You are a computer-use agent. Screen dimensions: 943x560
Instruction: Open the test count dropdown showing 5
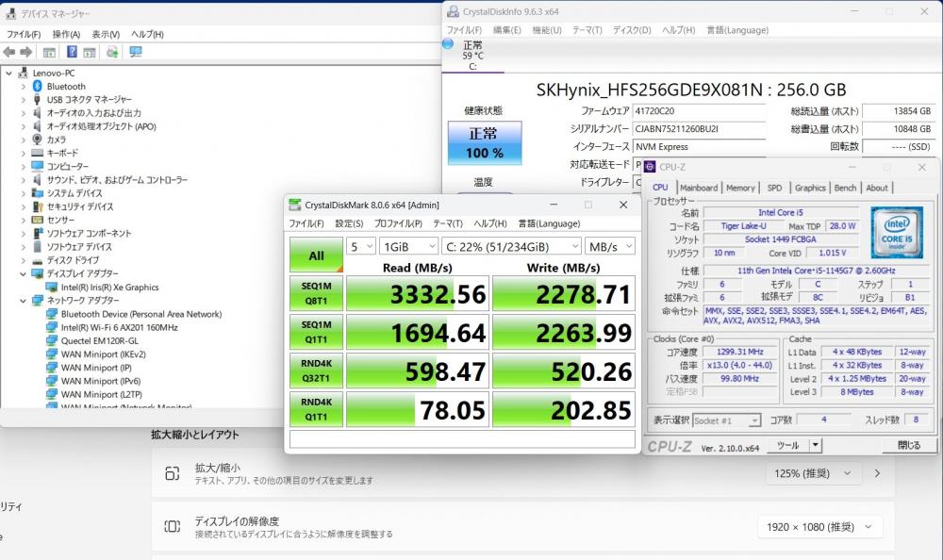pos(361,247)
